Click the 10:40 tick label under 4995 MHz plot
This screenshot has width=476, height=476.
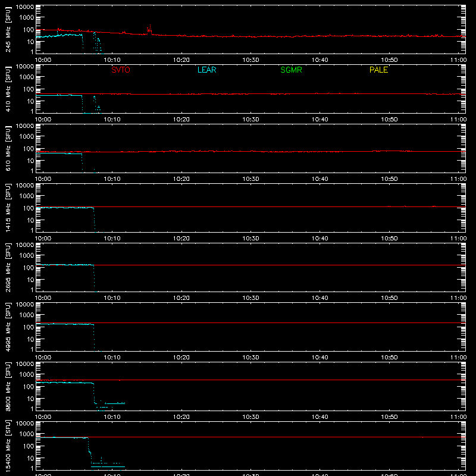(320, 358)
